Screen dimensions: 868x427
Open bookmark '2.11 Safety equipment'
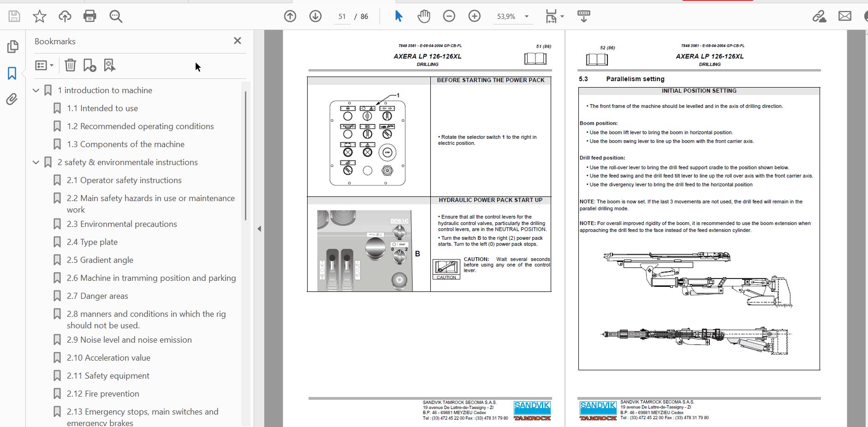click(x=108, y=376)
